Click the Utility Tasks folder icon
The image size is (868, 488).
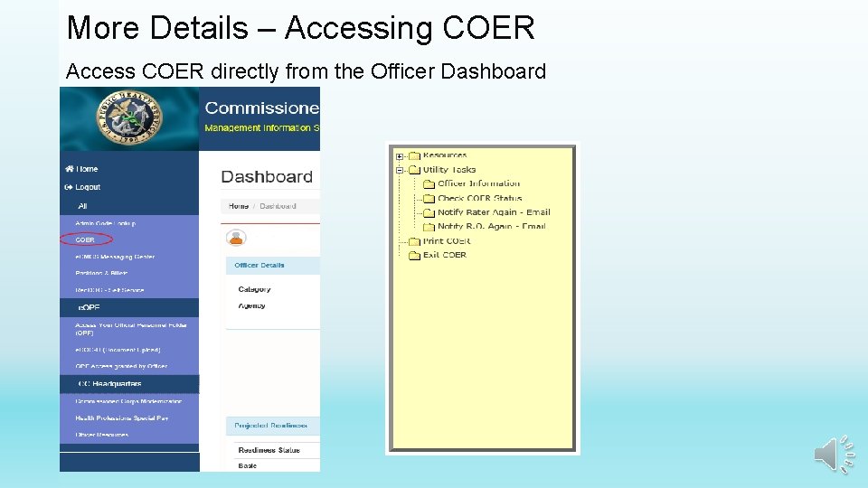[415, 170]
